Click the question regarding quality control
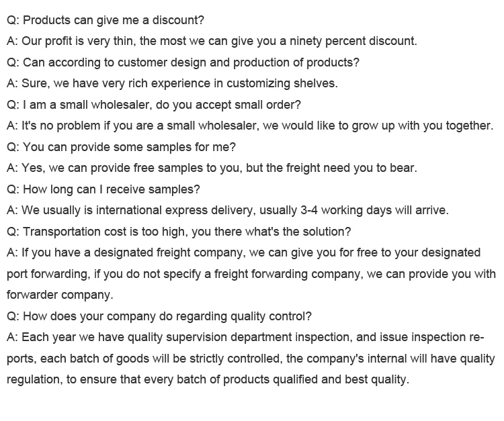 (x=159, y=316)
